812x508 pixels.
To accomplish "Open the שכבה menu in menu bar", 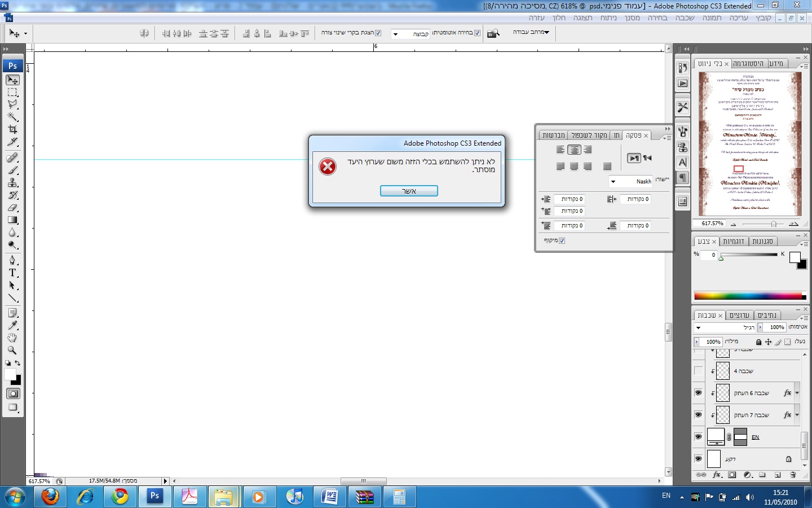I will click(685, 18).
